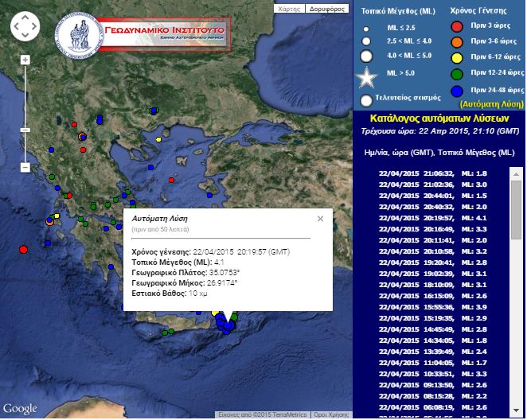Select list entry 20:11:41 ML 2.0
Image resolution: width=527 pixels, height=420 pixels.
(x=432, y=240)
